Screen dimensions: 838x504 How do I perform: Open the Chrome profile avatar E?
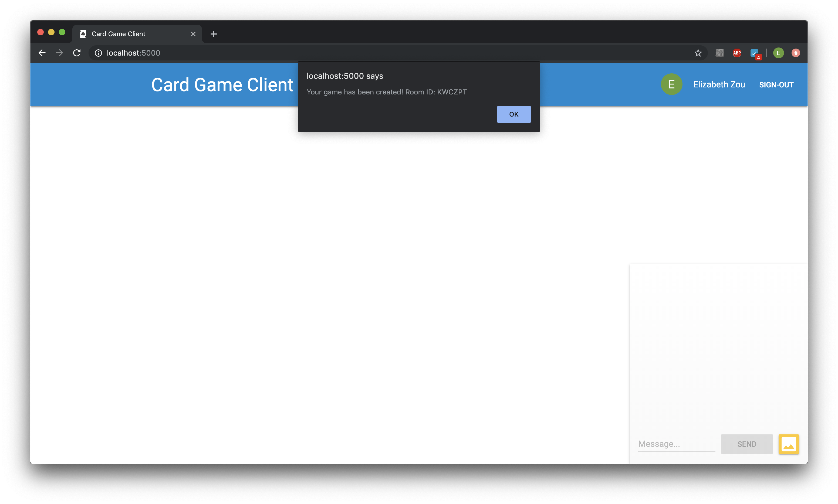point(778,53)
